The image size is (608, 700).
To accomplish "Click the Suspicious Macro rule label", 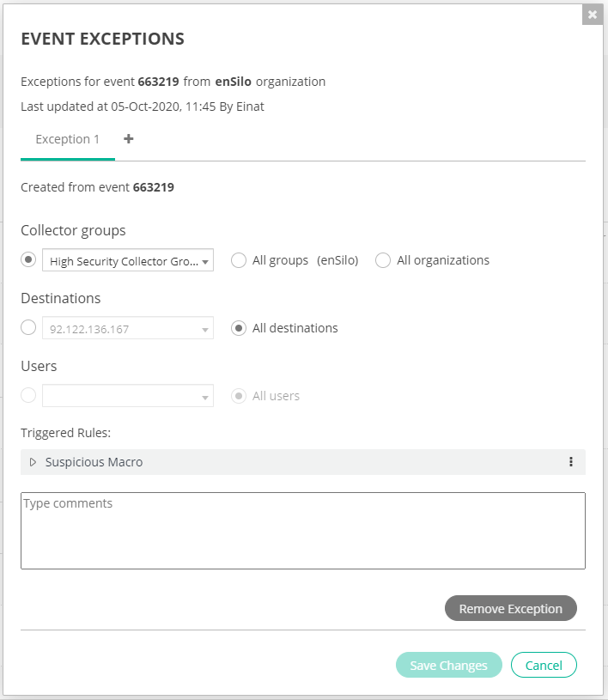I will (94, 462).
